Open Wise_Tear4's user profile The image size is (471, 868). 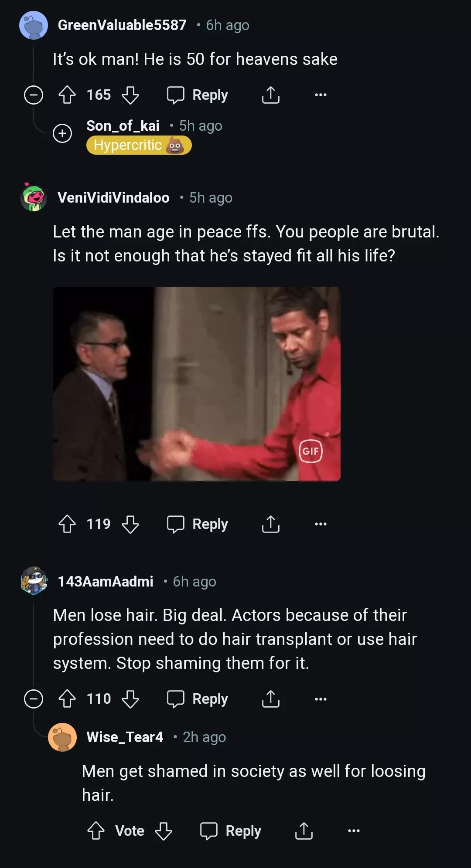(x=124, y=737)
